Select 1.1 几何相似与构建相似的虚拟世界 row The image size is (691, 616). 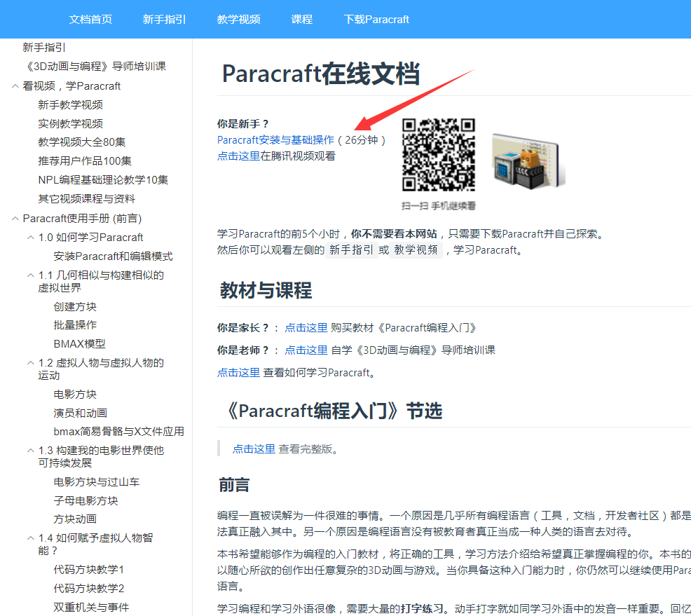pyautogui.click(x=101, y=282)
